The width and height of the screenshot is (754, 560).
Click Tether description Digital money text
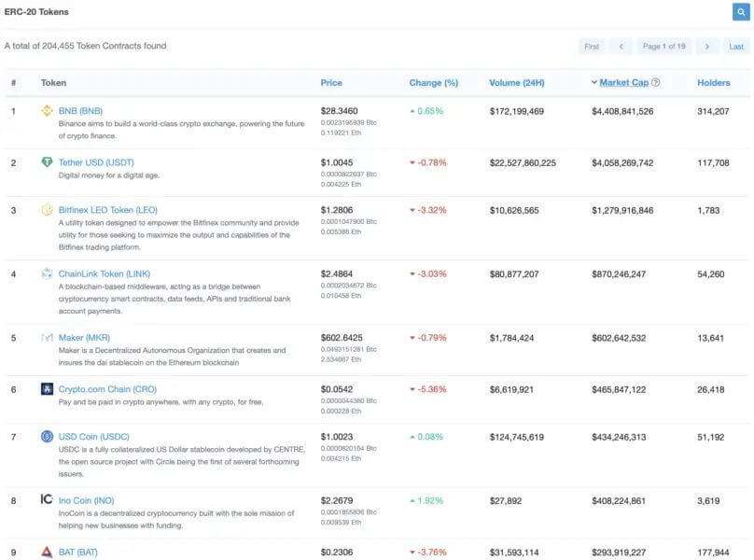108,175
